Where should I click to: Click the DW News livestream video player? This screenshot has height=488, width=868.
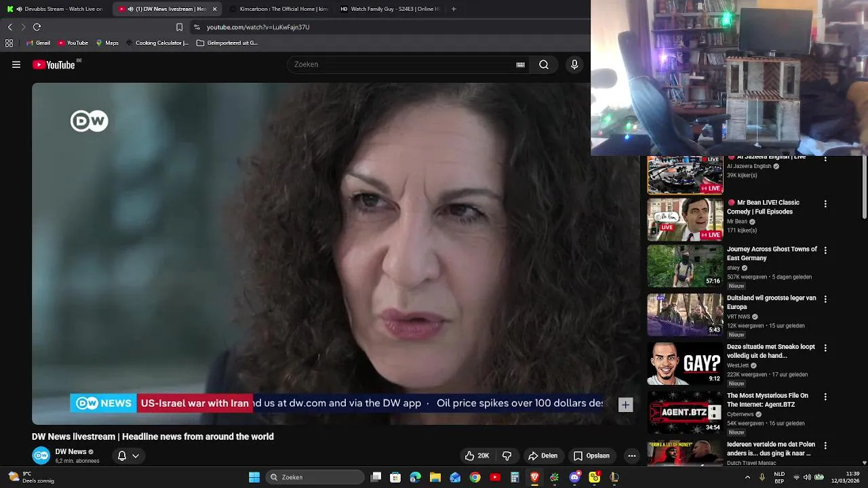(336, 253)
